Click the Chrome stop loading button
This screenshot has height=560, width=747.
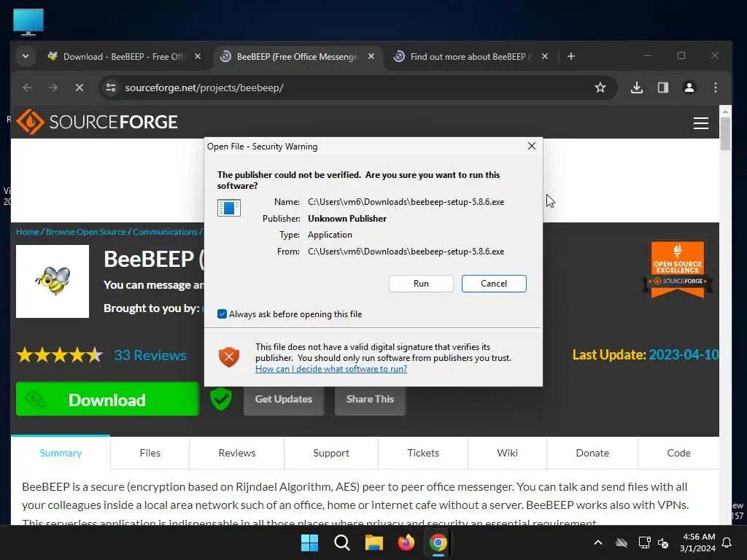(x=80, y=87)
